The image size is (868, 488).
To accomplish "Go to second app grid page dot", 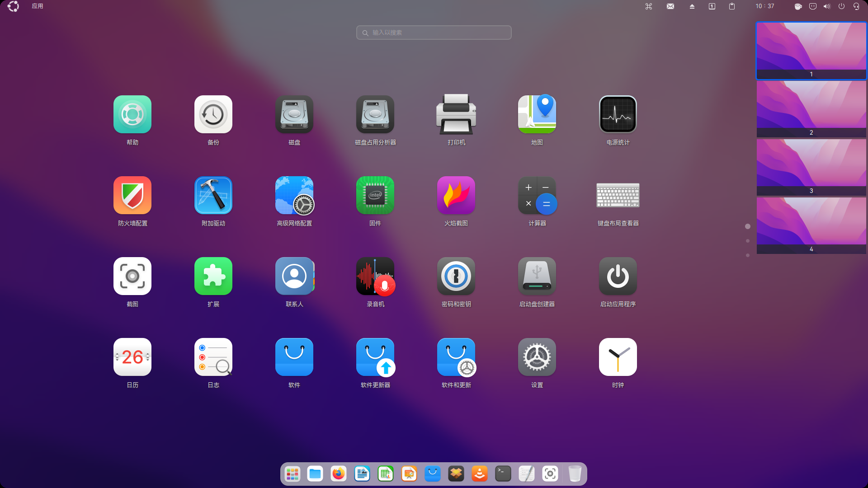I will [x=748, y=241].
